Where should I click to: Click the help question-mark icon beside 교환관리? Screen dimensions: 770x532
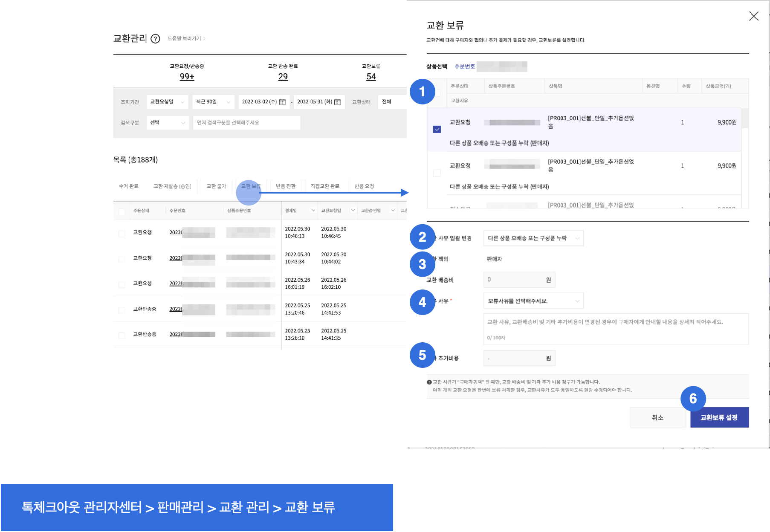click(156, 39)
